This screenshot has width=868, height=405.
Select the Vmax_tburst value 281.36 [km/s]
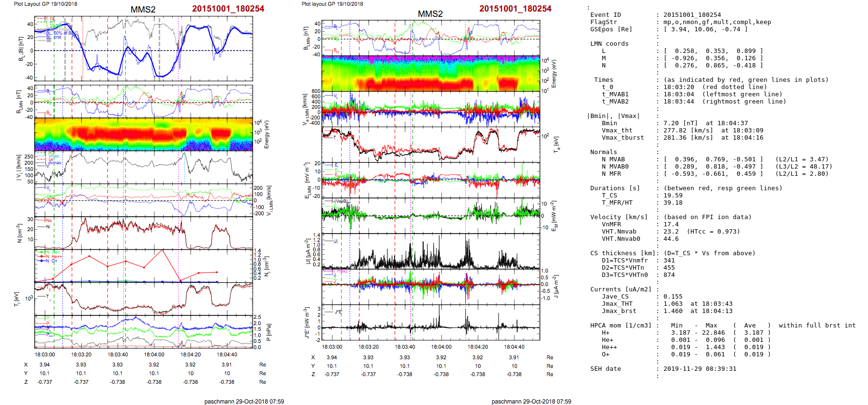coord(689,138)
